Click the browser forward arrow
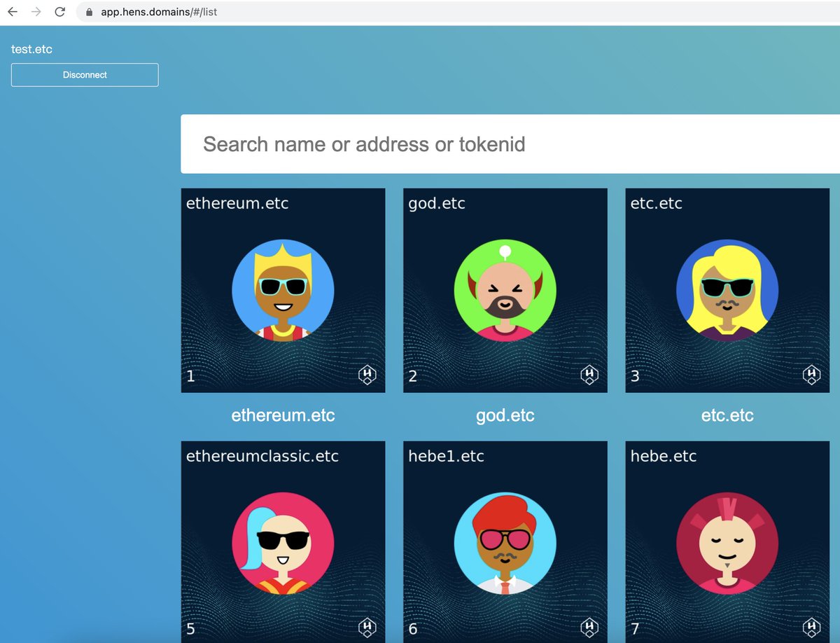The height and width of the screenshot is (643, 840). pyautogui.click(x=36, y=12)
